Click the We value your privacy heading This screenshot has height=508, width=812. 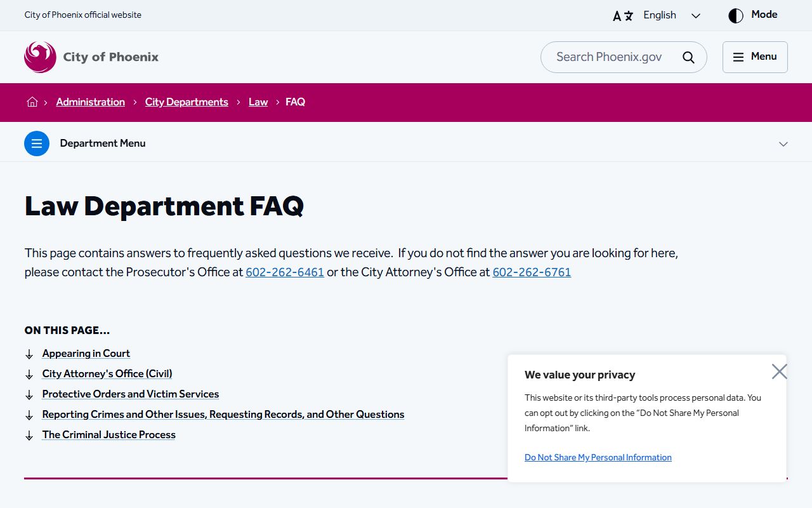pyautogui.click(x=580, y=375)
